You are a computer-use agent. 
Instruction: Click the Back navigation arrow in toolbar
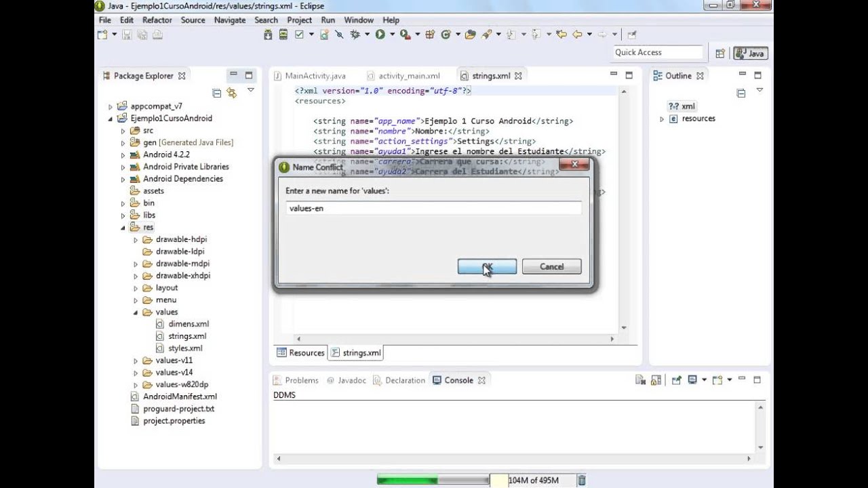[x=577, y=35]
